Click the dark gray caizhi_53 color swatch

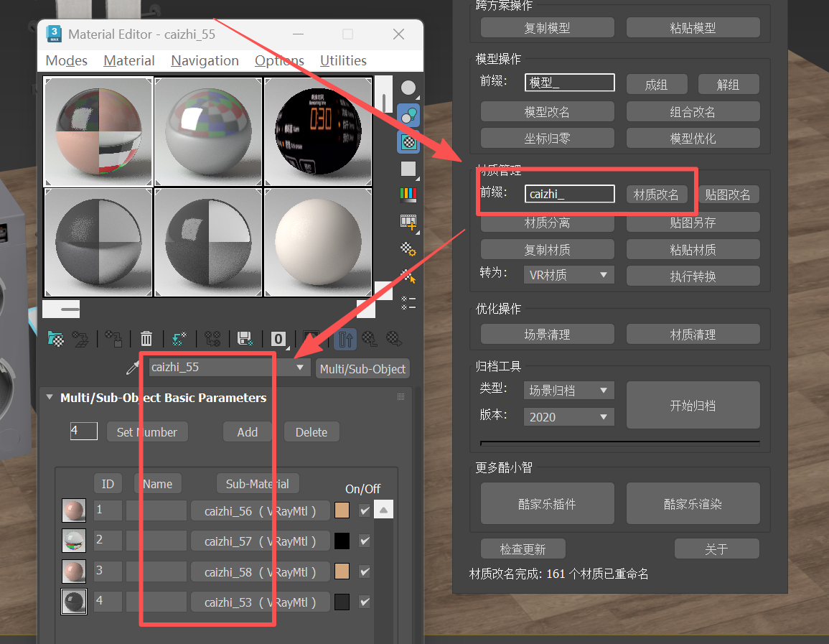pyautogui.click(x=342, y=602)
